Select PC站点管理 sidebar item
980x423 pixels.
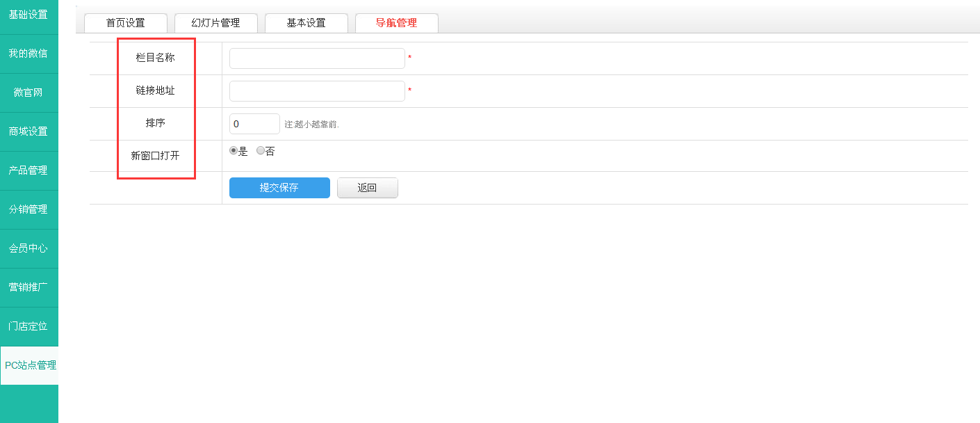(30, 365)
